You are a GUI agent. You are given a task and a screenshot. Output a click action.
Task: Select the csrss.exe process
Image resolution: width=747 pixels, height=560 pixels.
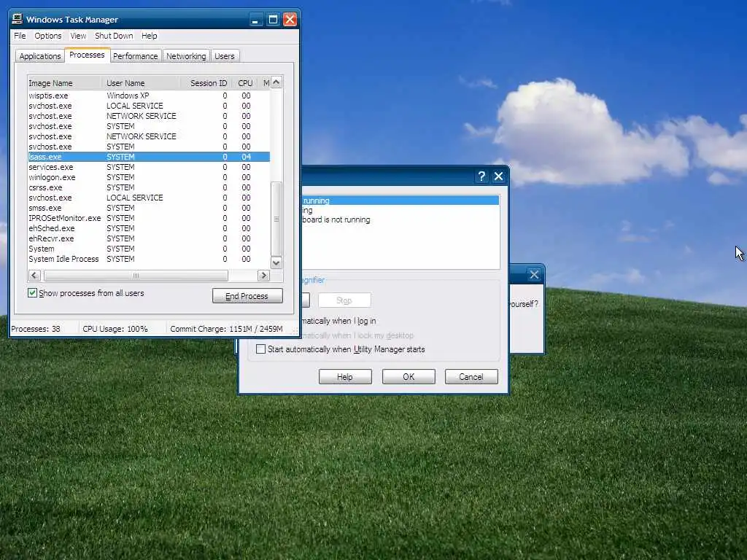pos(149,187)
